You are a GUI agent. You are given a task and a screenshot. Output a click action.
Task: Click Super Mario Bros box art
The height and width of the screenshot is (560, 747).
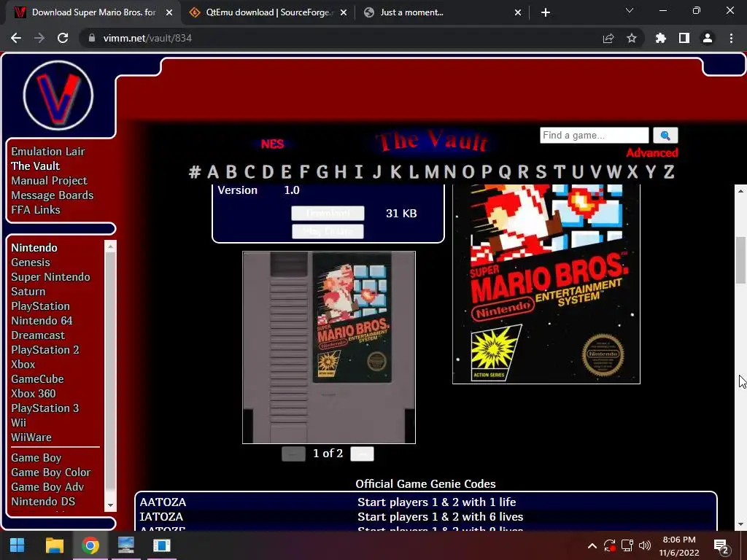546,284
